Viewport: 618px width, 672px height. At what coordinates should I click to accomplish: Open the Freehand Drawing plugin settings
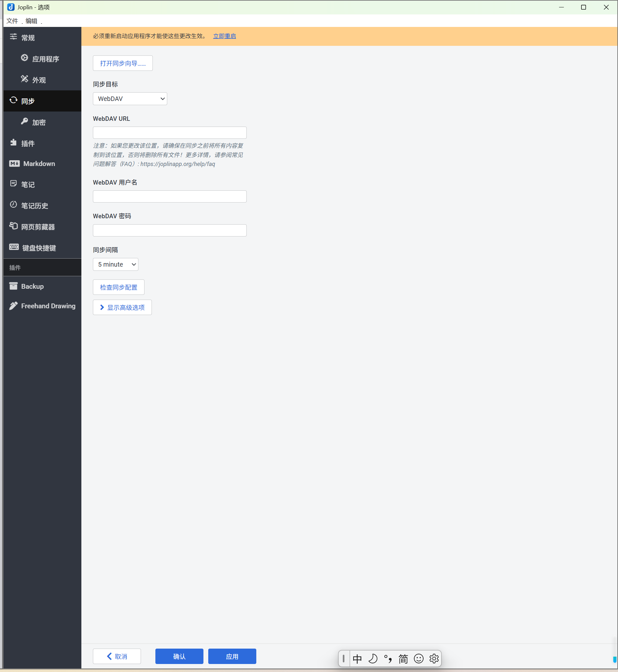[43, 306]
